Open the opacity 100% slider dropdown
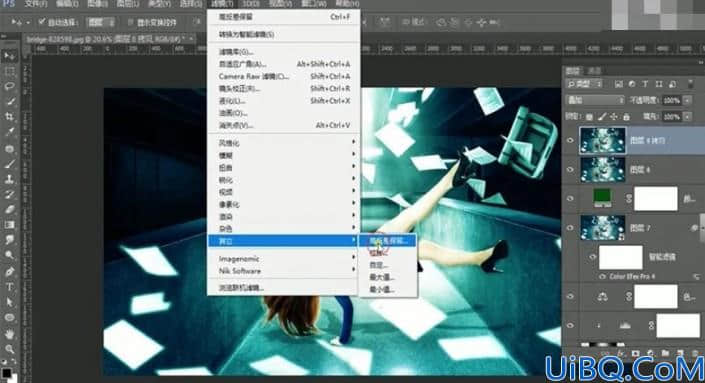Screen dimensions: 705x383 [687, 100]
